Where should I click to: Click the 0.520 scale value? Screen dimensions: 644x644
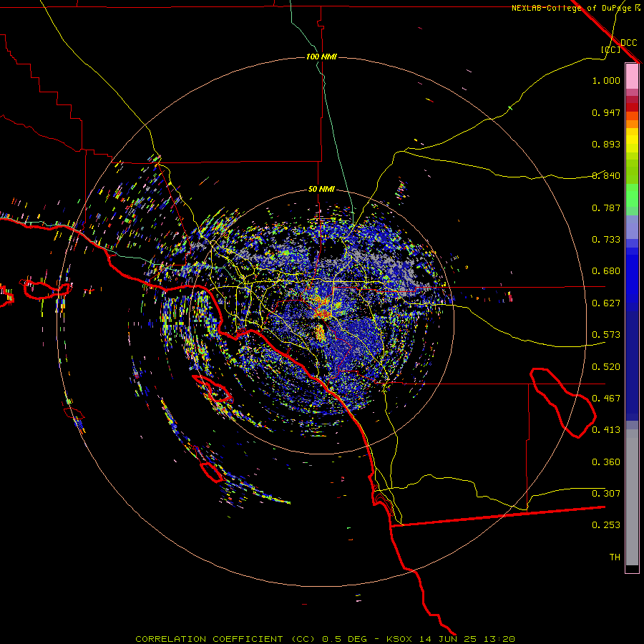(x=606, y=367)
